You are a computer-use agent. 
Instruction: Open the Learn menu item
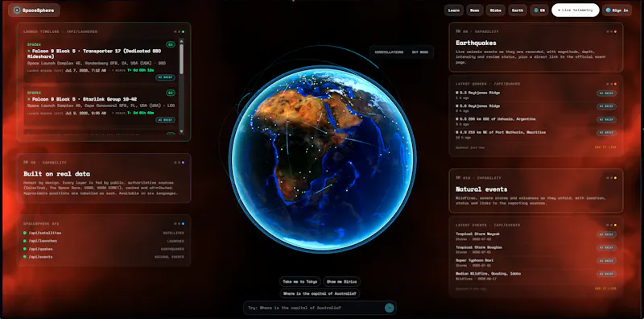(x=454, y=10)
